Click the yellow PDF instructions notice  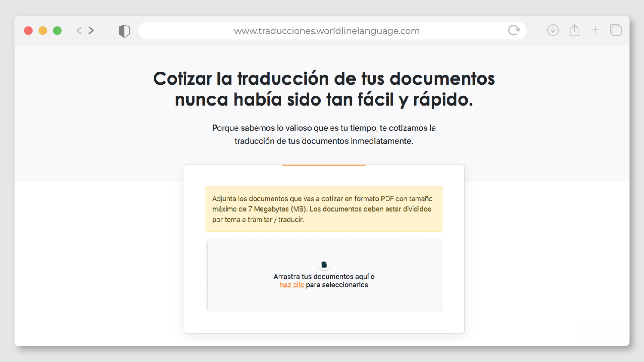point(324,209)
